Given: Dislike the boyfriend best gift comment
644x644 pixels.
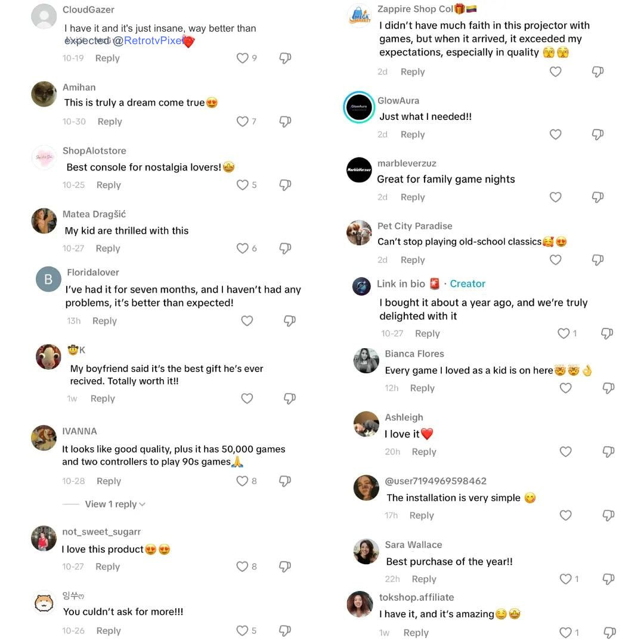Looking at the screenshot, I should click(x=289, y=398).
